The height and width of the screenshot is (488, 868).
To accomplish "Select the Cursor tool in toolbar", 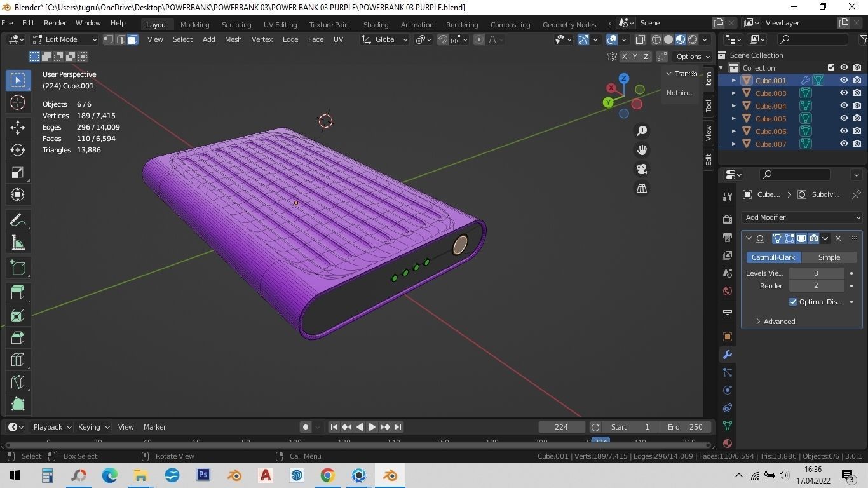I will [18, 102].
